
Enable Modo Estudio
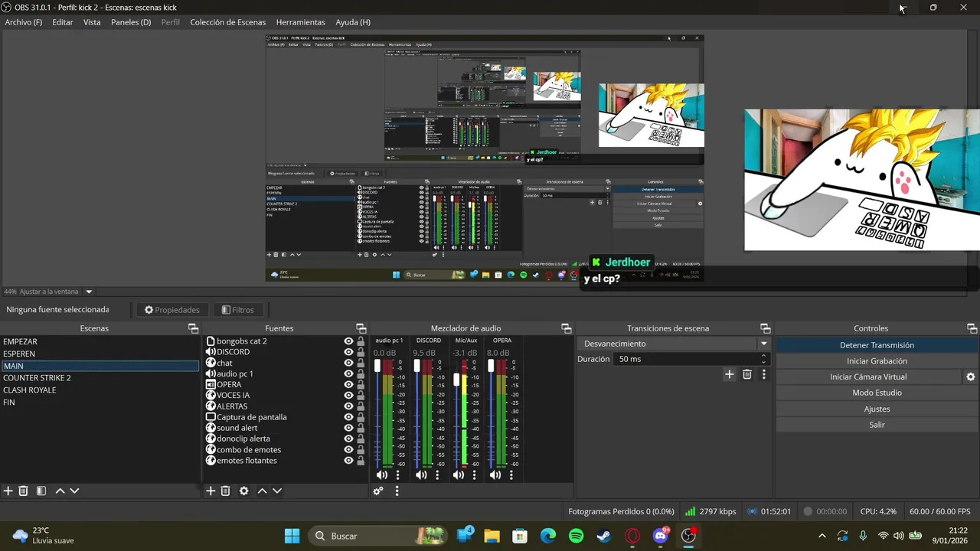coord(877,393)
